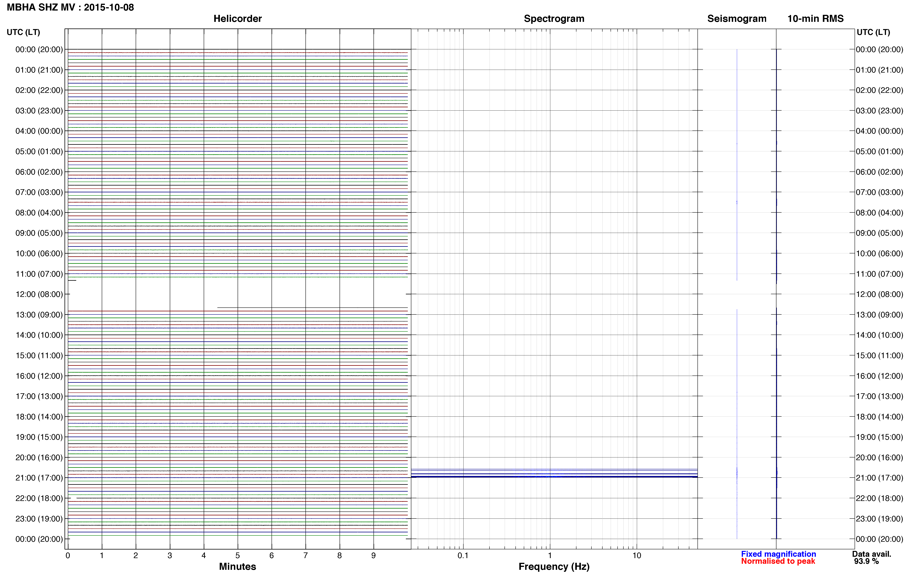
Task: Click the left 21:00 (17:00) time label
Action: [x=39, y=478]
